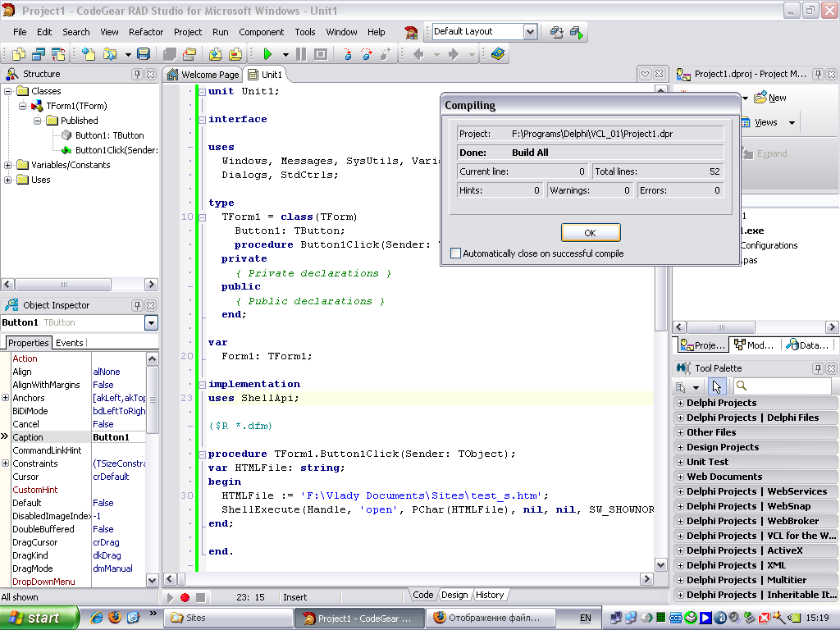Open the Default Layout dropdown

point(530,31)
